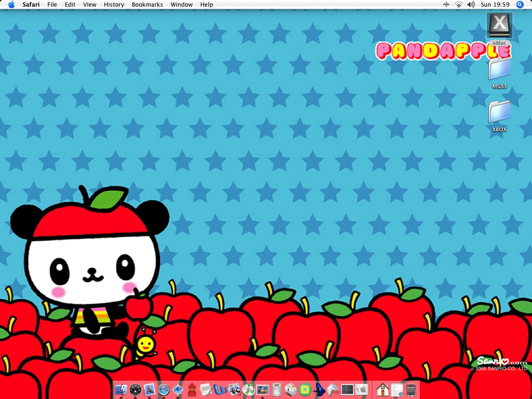532x399 pixels.
Task: Open the History menu
Action: coord(114,5)
